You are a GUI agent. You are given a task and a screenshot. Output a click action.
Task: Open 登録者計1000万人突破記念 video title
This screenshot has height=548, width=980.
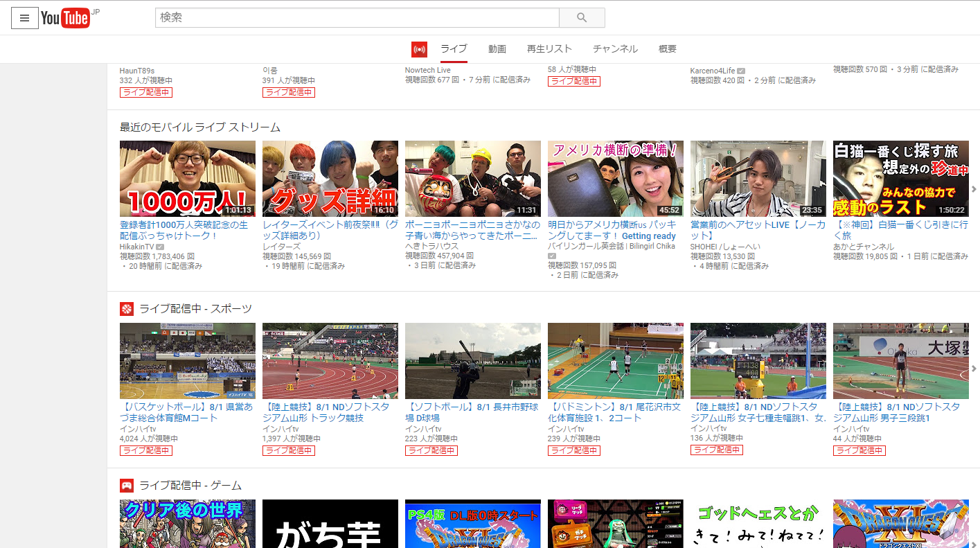click(x=184, y=230)
